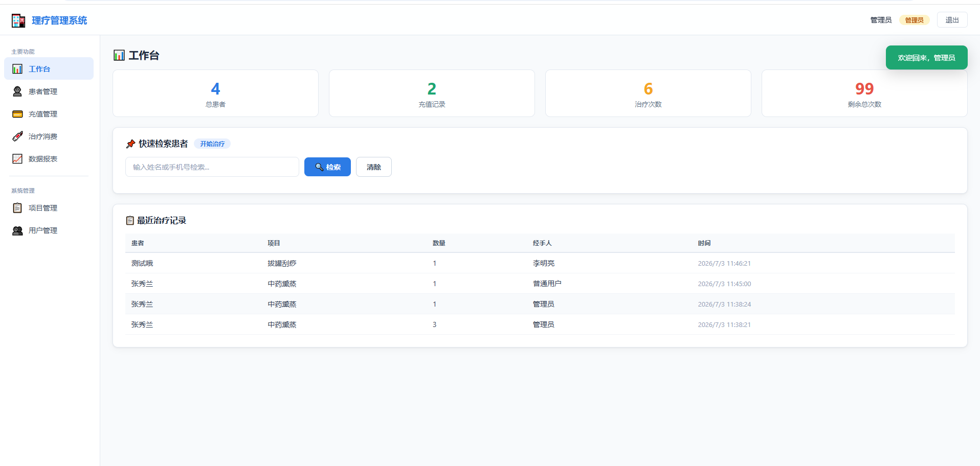Screen dimensions: 980x466
Task: Click the 理疗管理系统 logo icon
Action: (18, 20)
